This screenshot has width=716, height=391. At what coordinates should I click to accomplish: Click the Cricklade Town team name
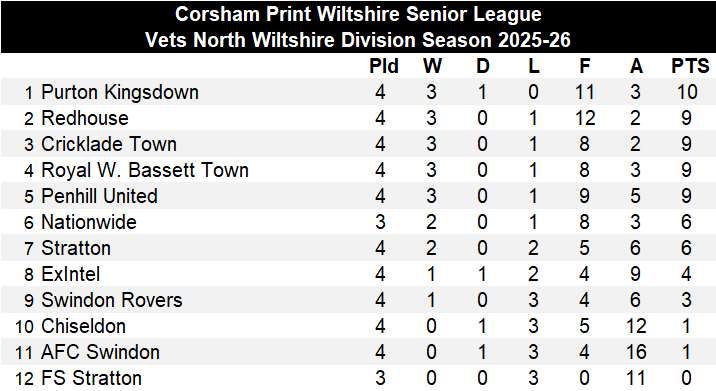click(109, 144)
